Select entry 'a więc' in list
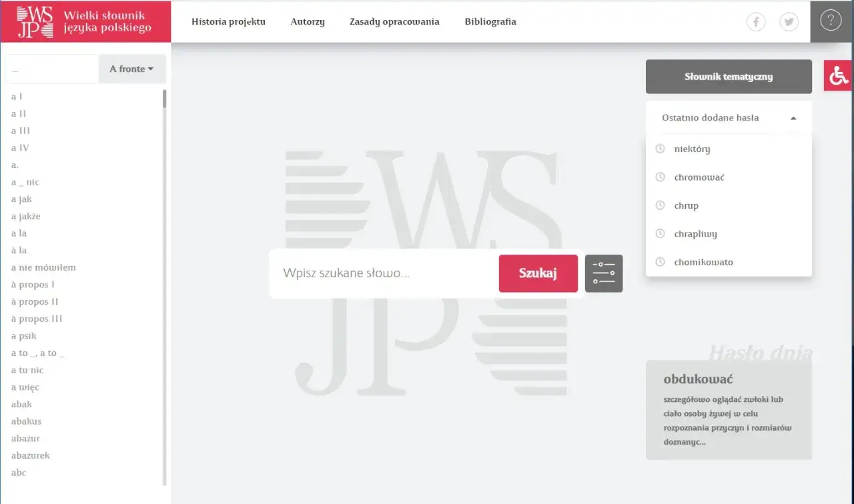 pyautogui.click(x=25, y=387)
